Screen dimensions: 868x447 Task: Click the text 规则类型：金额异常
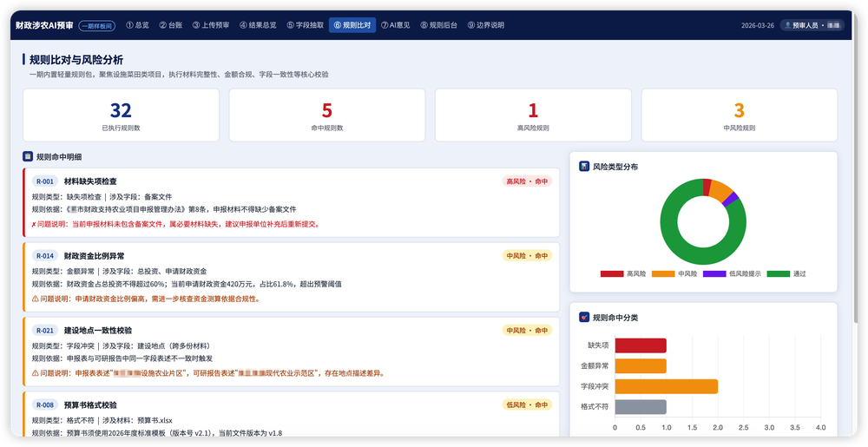(x=62, y=271)
